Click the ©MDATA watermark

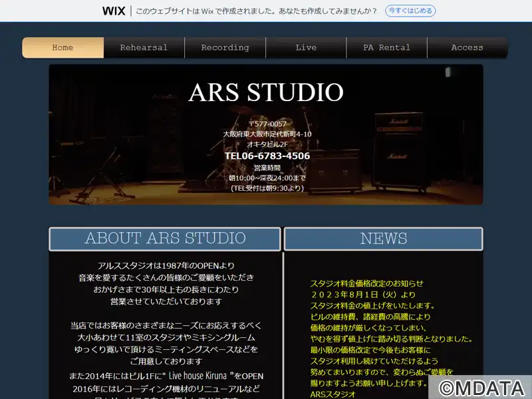pyautogui.click(x=480, y=387)
